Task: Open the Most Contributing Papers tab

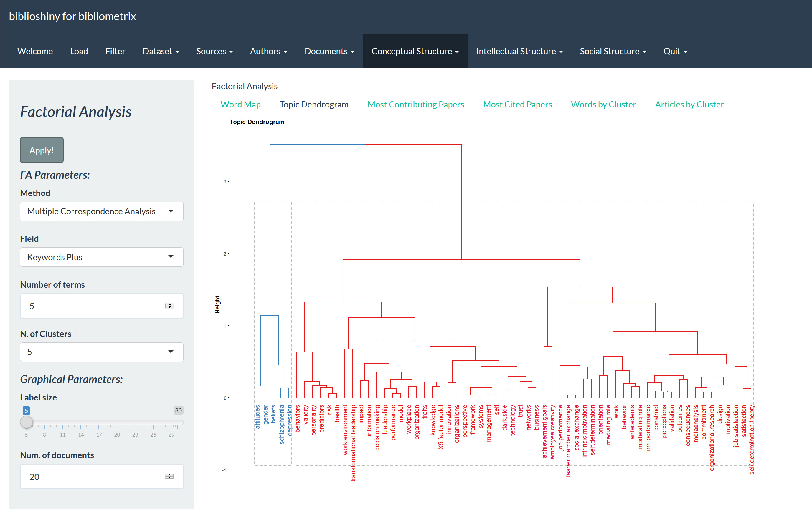Action: coord(415,105)
